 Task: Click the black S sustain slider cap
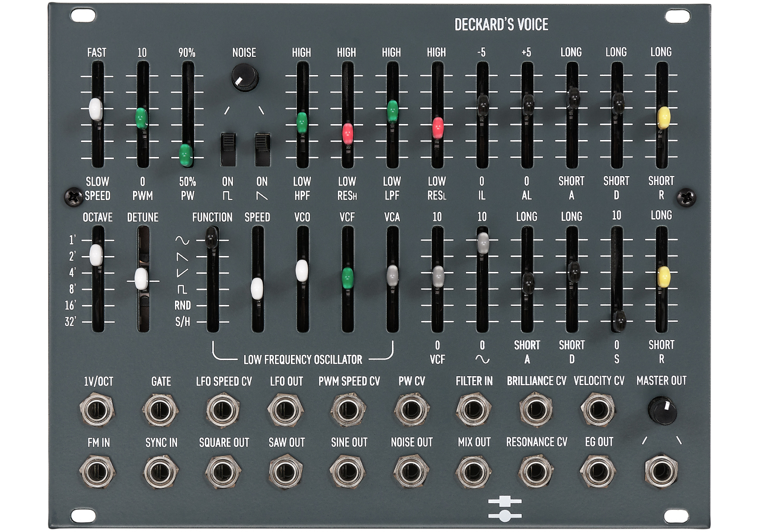(x=620, y=321)
